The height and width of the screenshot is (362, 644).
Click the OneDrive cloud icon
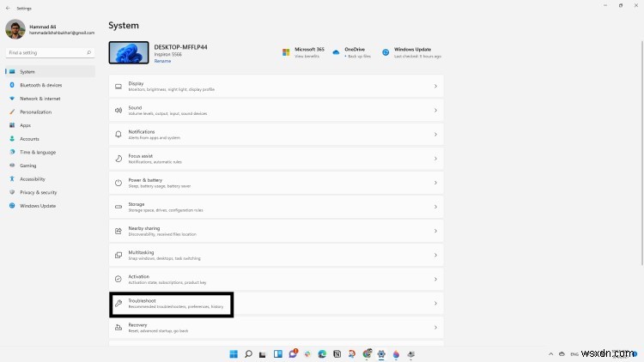pyautogui.click(x=336, y=52)
